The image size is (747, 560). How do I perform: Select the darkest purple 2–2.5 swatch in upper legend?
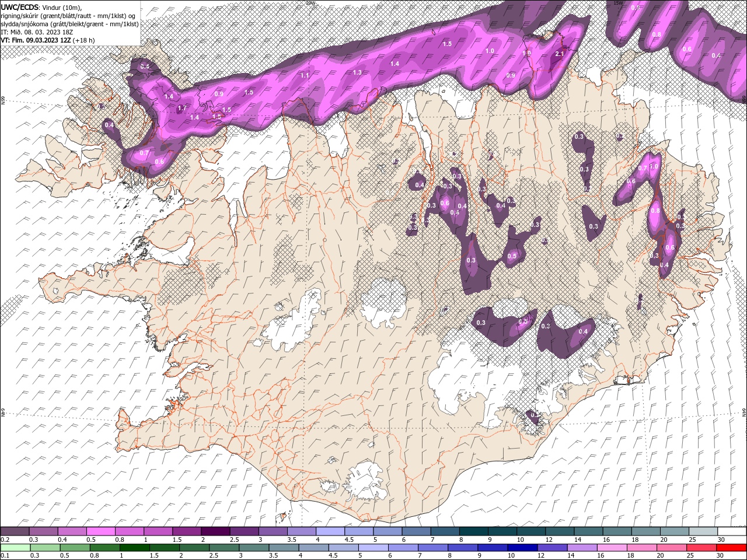point(215,531)
